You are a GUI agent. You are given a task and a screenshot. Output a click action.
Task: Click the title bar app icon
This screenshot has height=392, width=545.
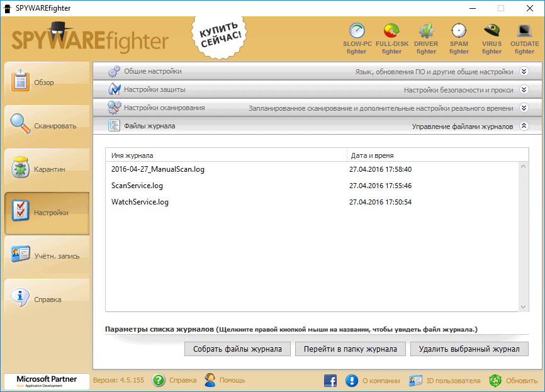(8, 8)
